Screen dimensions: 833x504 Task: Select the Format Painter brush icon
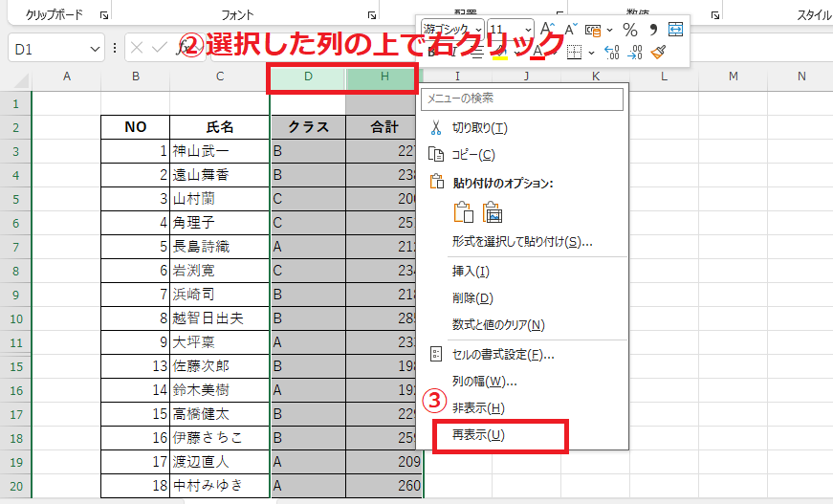pyautogui.click(x=658, y=52)
